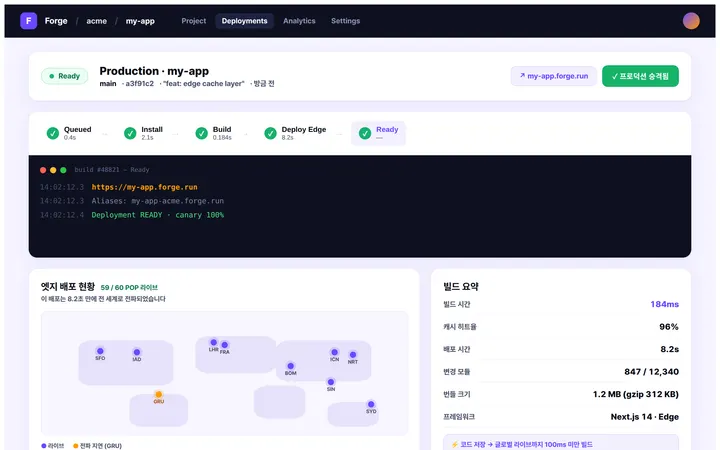Open the acme breadcrumb
The width and height of the screenshot is (720, 450).
[96, 21]
